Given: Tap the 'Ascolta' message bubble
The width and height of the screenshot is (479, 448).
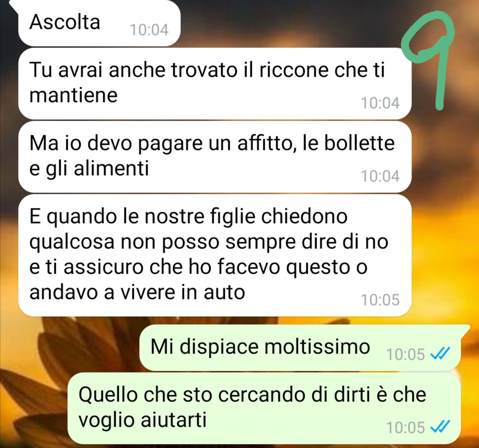Looking at the screenshot, I should 99,23.
